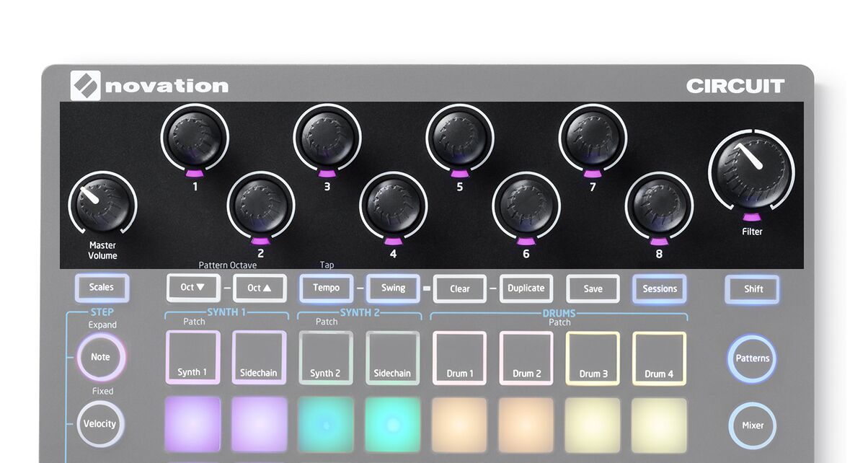Click the Duplicate button
Viewport: 868px width, 463px height.
tap(526, 288)
